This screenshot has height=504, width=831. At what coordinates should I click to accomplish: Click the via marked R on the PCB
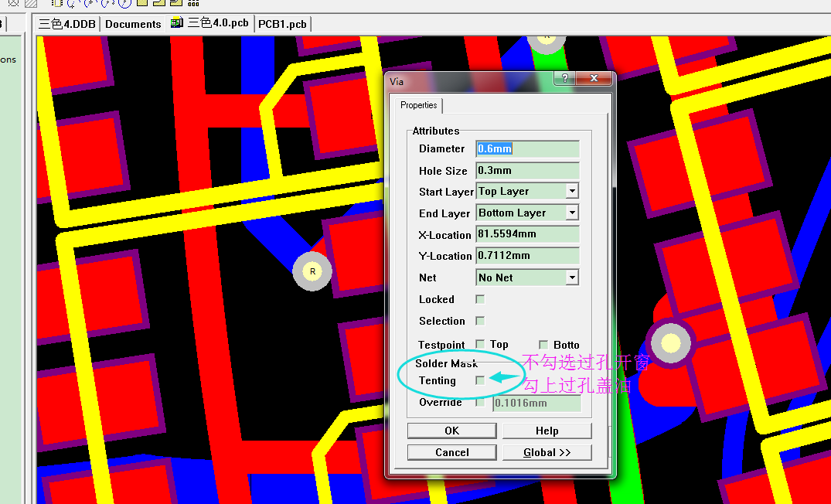[x=312, y=271]
